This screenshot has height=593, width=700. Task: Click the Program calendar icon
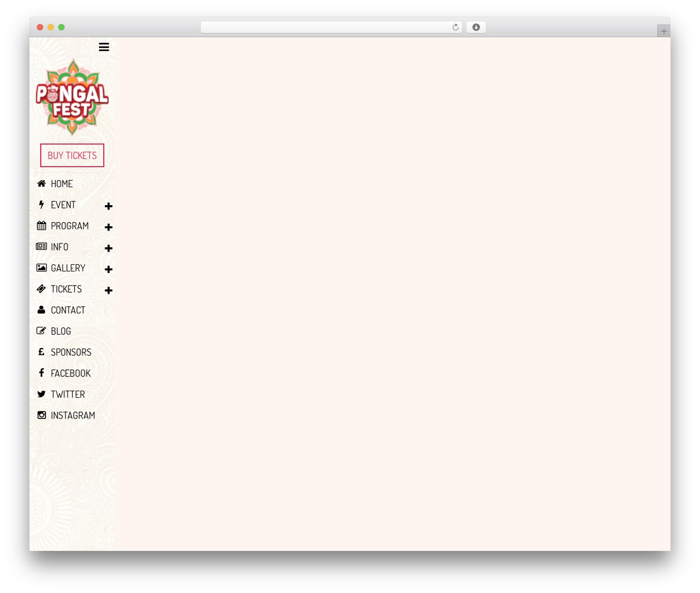[42, 225]
